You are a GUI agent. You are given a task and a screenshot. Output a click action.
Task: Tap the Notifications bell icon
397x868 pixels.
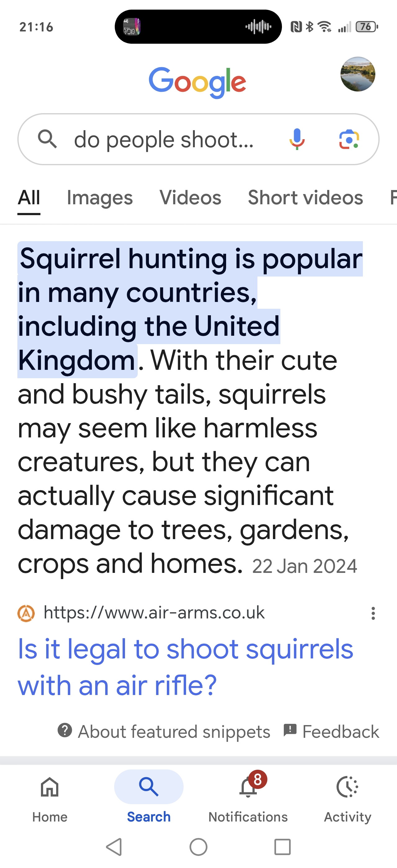248,788
